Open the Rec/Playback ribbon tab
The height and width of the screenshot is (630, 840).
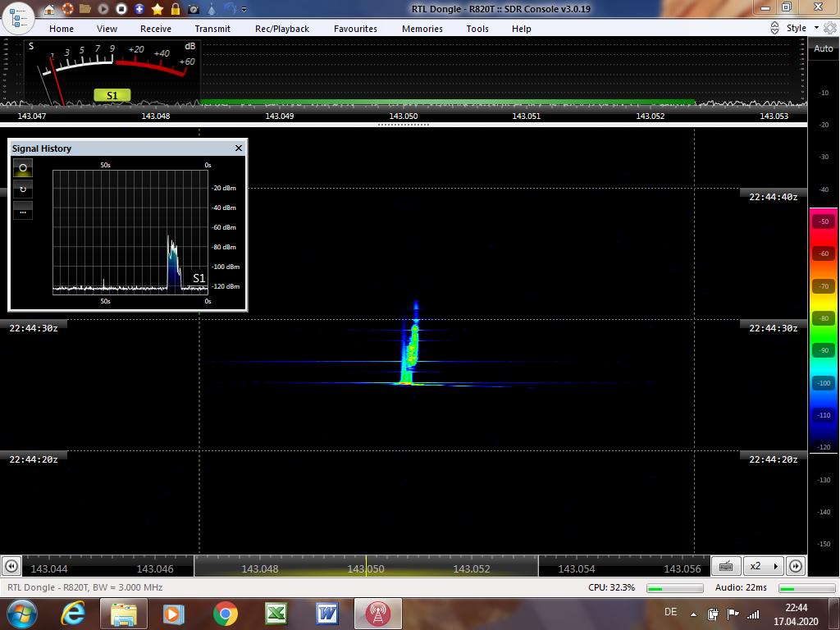(282, 29)
